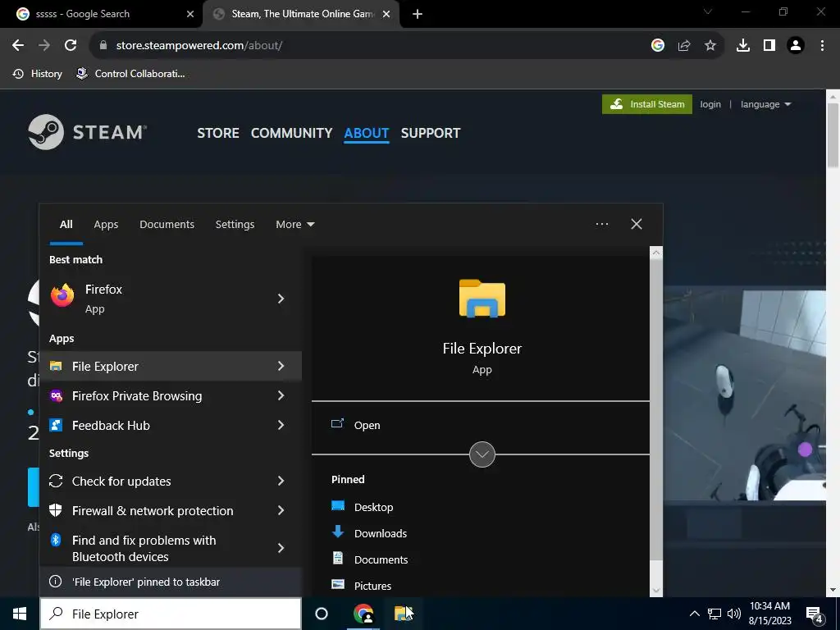
Task: Open Chrome three-dot menu
Action: click(x=822, y=46)
